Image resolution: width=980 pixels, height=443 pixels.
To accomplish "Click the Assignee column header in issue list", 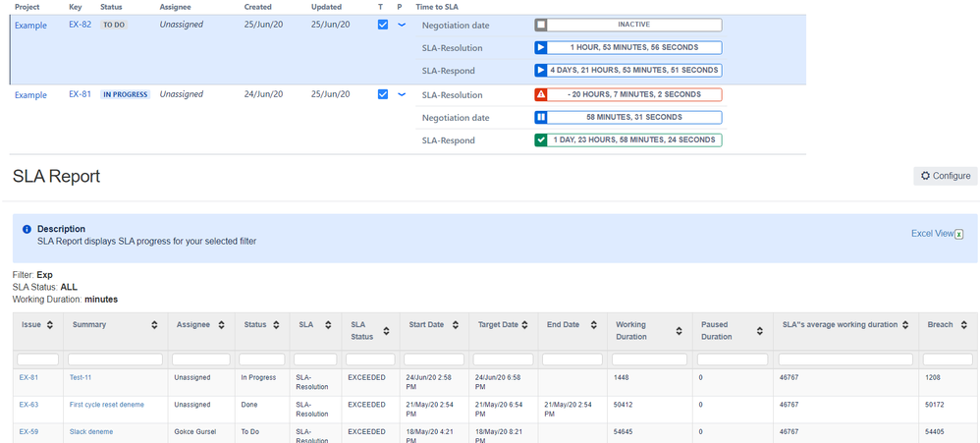I will [x=175, y=7].
